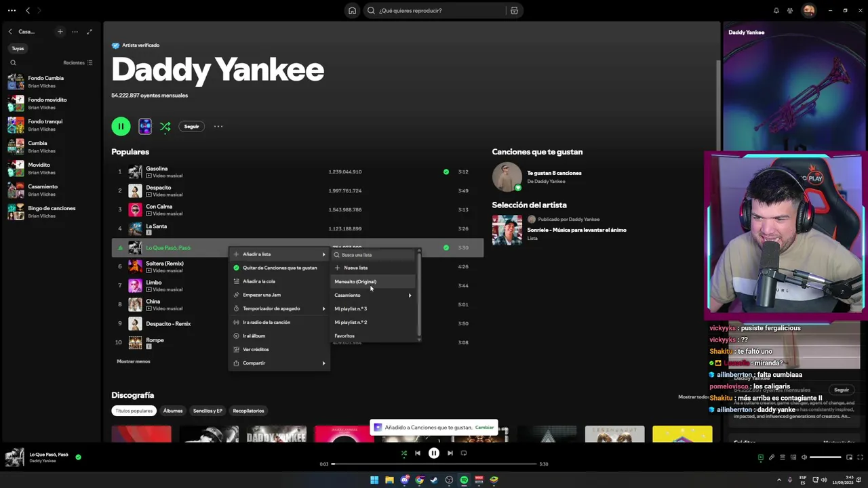The width and height of the screenshot is (868, 488).
Task: Expand the library with the full-screen arrows icon
Action: tap(90, 31)
